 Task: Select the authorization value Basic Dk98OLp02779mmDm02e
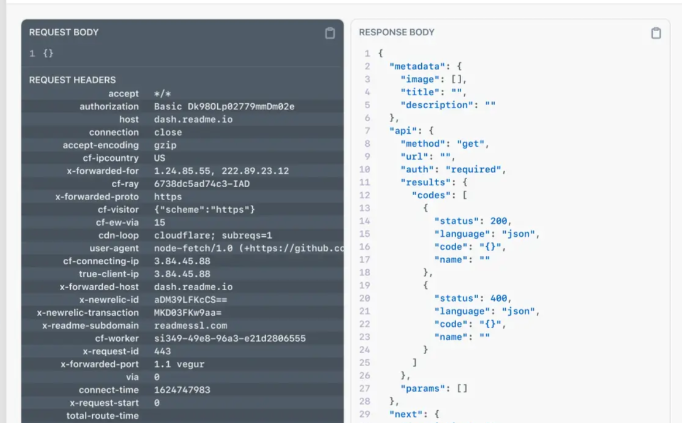pyautogui.click(x=224, y=107)
